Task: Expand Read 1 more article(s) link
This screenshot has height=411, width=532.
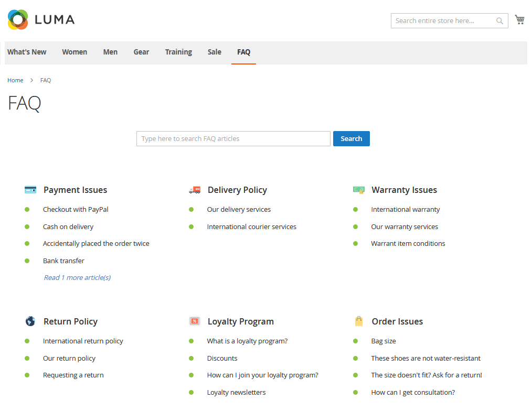Action: coord(77,277)
